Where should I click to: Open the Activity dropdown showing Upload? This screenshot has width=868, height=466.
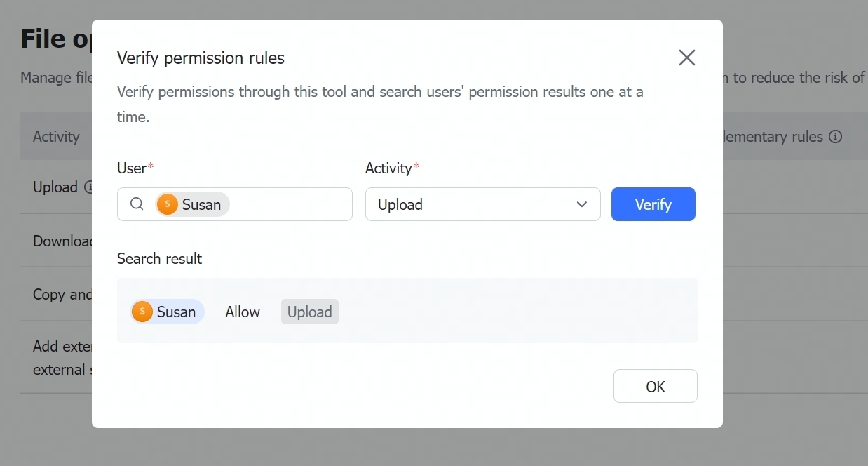pos(482,204)
